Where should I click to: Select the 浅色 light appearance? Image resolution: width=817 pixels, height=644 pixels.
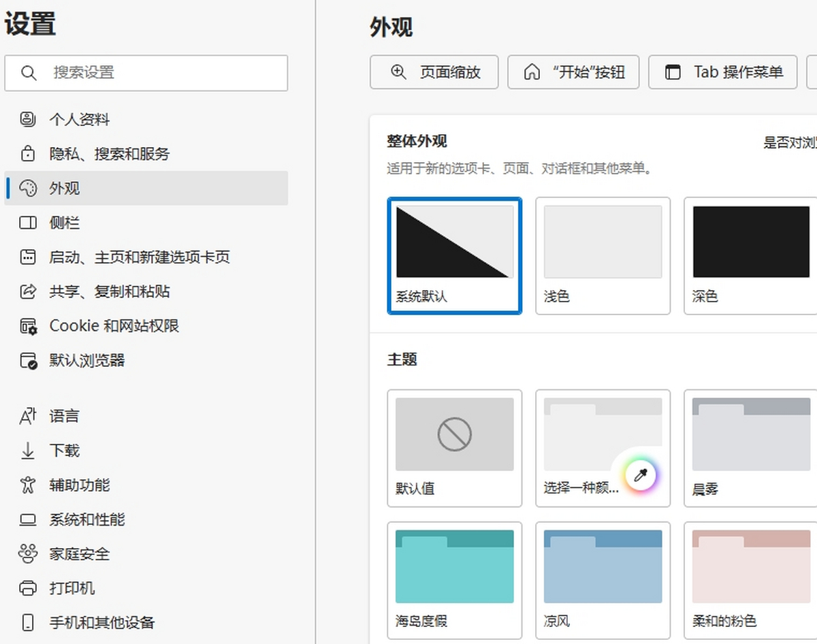click(x=603, y=256)
